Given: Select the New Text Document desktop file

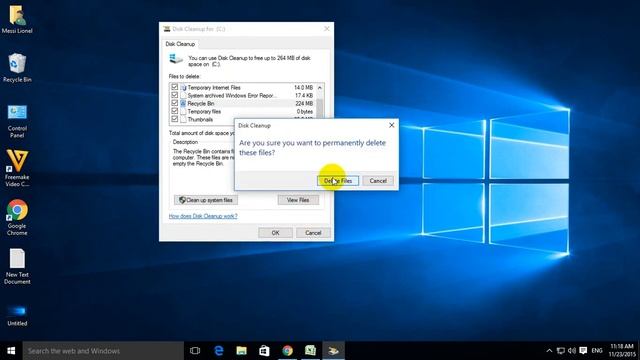Looking at the screenshot, I should pos(17,267).
